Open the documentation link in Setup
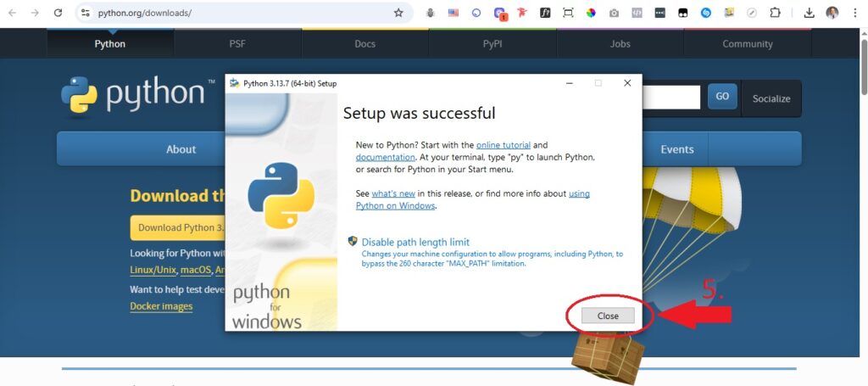 coord(386,157)
